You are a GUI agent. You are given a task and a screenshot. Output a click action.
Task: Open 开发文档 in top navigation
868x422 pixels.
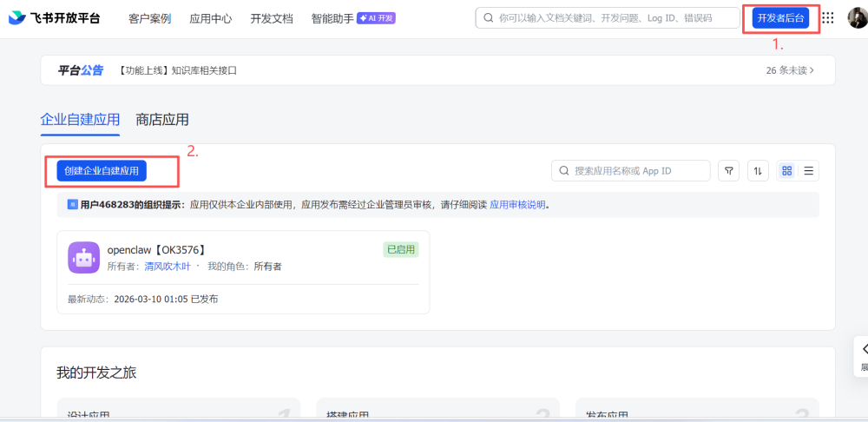(272, 18)
